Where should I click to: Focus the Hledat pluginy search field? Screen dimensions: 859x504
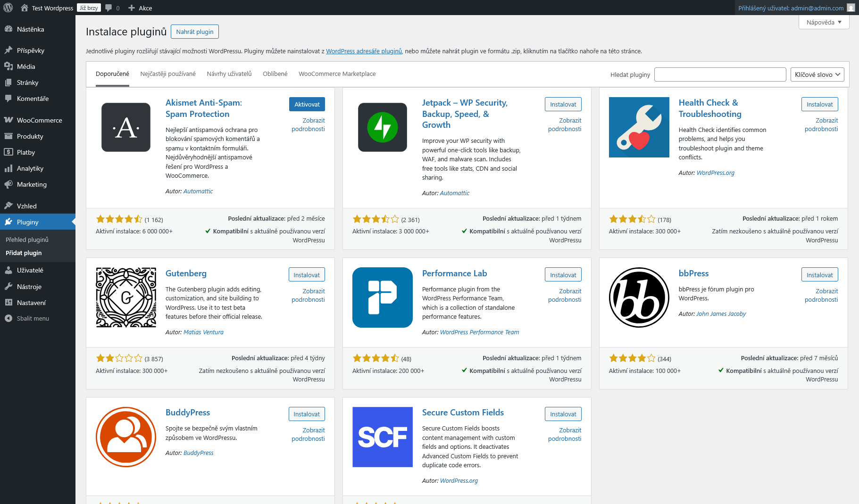click(x=720, y=74)
